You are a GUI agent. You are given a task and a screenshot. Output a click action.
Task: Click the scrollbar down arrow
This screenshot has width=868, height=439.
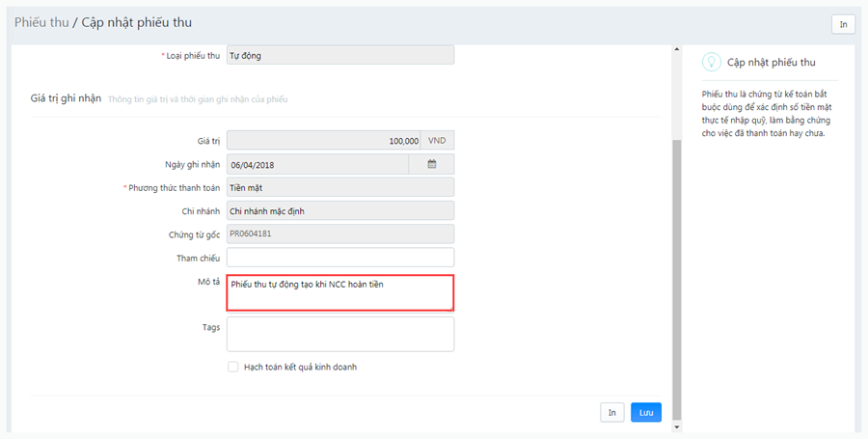point(676,426)
